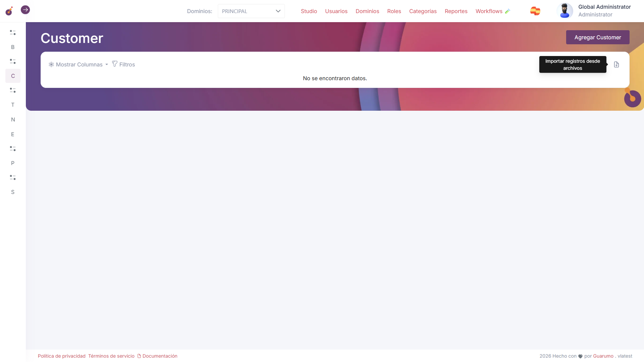This screenshot has height=362, width=644.
Task: Open the Global Administrator user menu
Action: (x=604, y=11)
